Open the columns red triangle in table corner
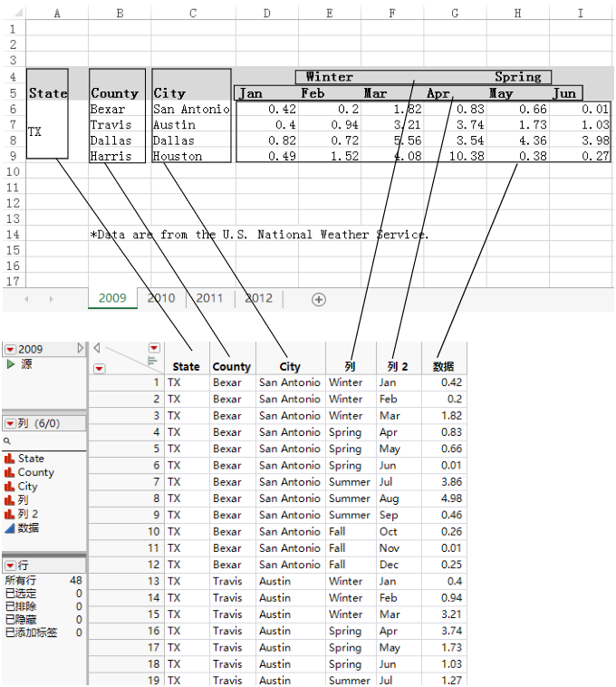 coord(154,348)
